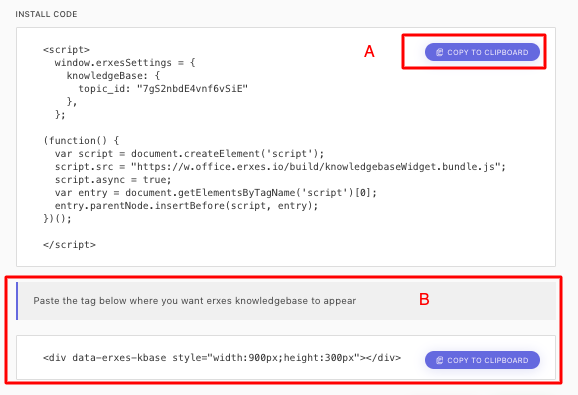Click the entry.parentNode.insertBefore line
The width and height of the screenshot is (578, 395).
pyautogui.click(x=186, y=206)
